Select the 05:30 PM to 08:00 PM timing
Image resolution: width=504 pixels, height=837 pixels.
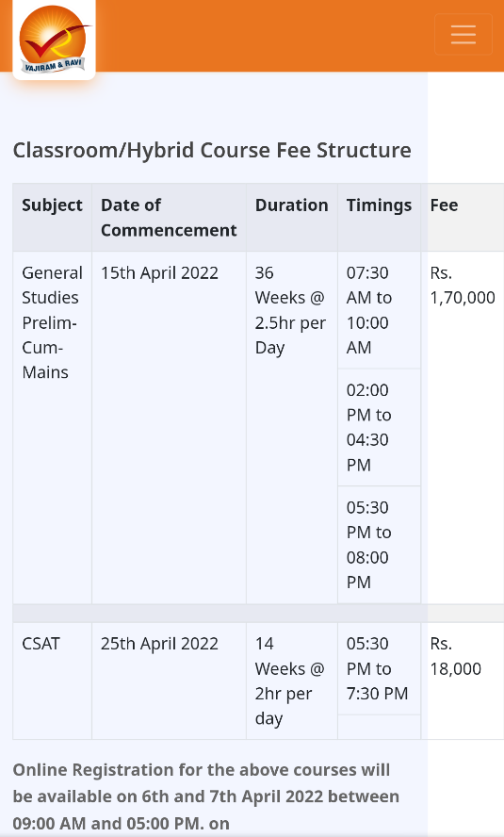click(x=380, y=545)
